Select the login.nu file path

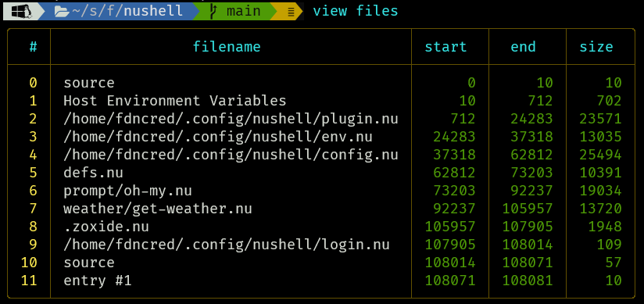click(x=227, y=245)
